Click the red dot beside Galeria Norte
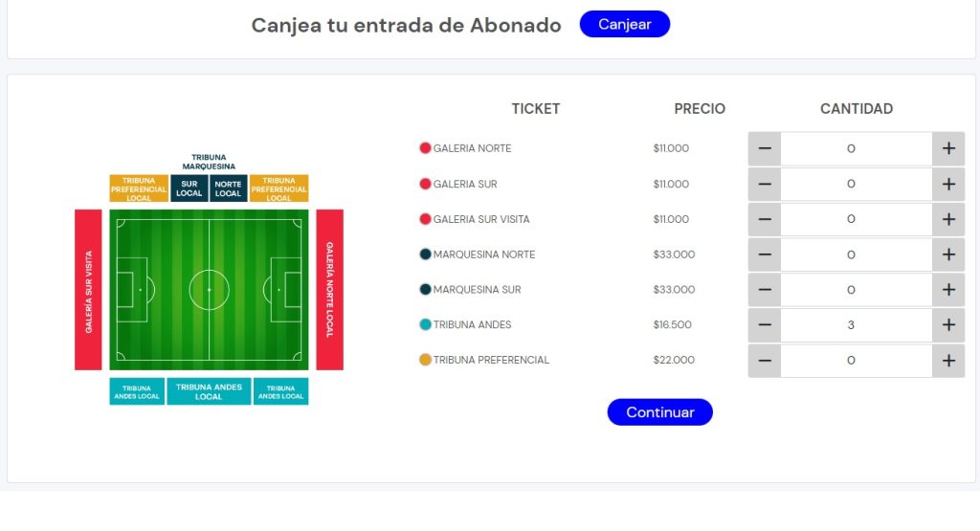The height and width of the screenshot is (531, 980). (x=425, y=148)
